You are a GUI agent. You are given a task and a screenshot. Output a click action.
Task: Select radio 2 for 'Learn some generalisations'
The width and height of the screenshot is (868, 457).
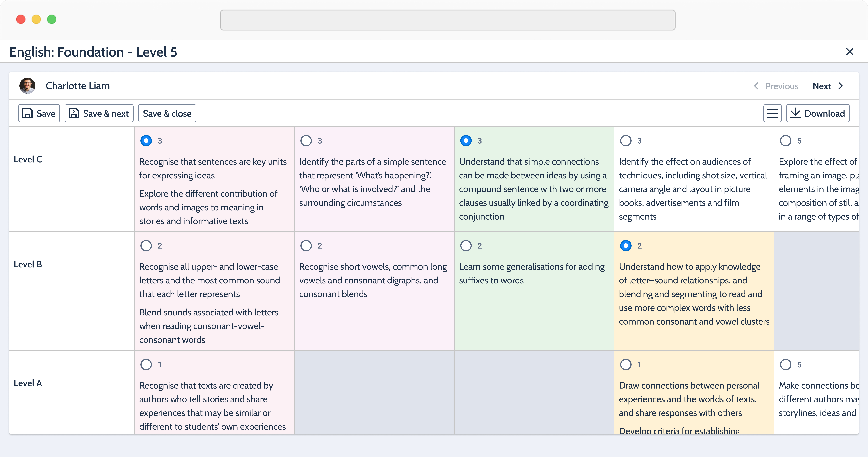[466, 246]
